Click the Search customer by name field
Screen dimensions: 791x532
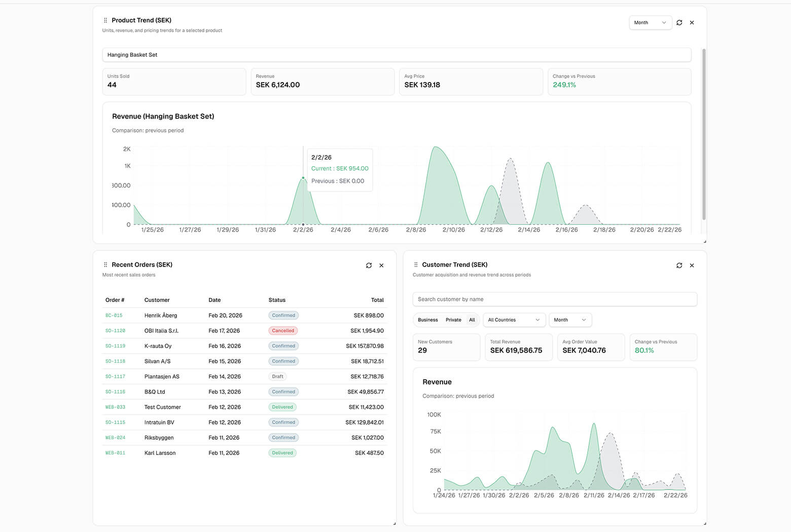[x=555, y=299]
